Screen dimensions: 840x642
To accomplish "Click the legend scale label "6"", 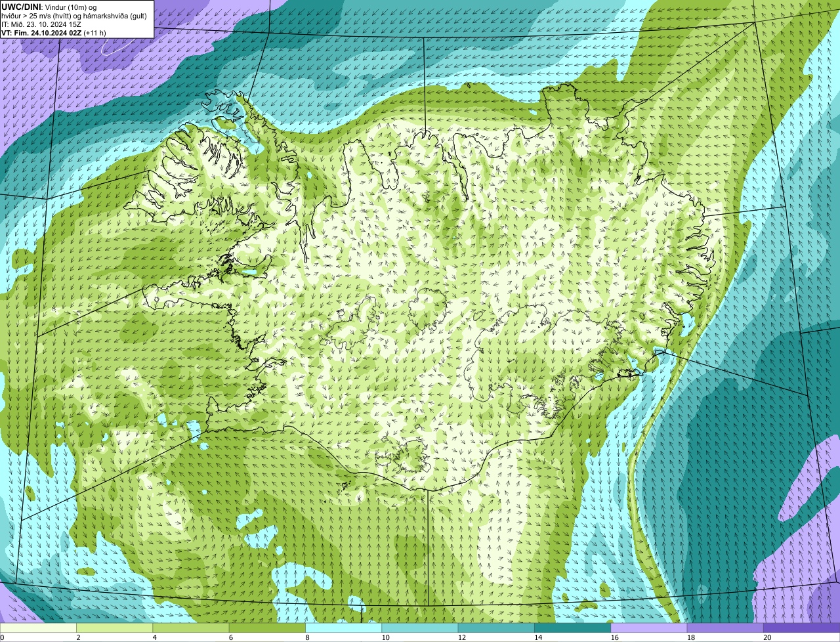I will [x=230, y=637].
